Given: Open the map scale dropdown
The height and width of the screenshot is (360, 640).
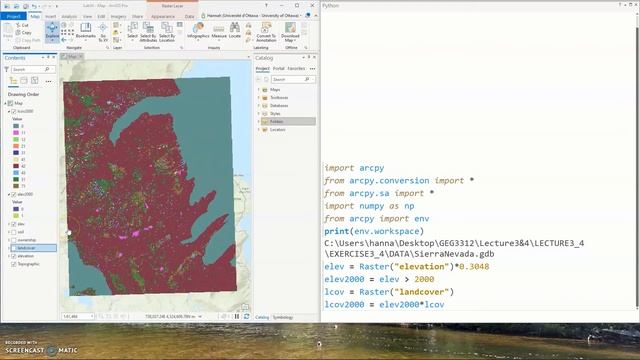Looking at the screenshot, I should click(x=92, y=316).
